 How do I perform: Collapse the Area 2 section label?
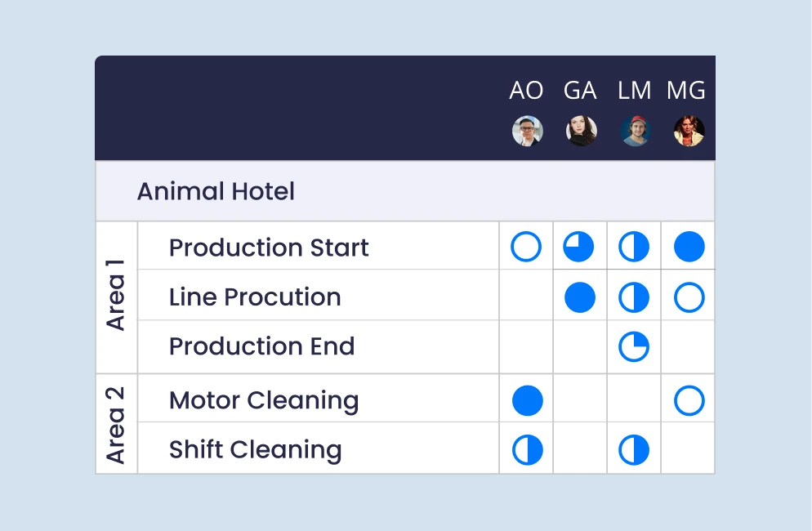coord(116,424)
